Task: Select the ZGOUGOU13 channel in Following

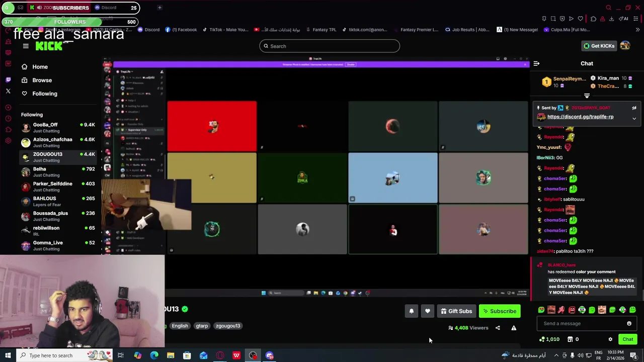Action: pos(58,157)
